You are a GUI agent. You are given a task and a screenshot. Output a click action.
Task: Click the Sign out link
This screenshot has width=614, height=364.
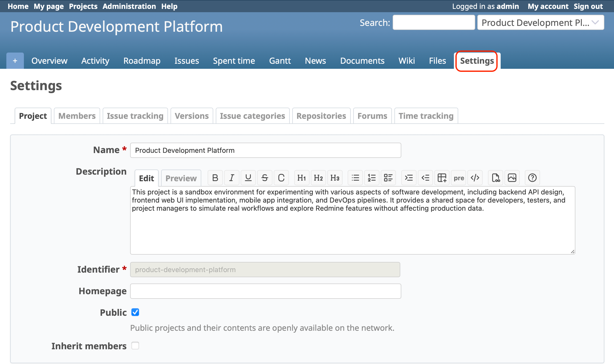pyautogui.click(x=588, y=6)
